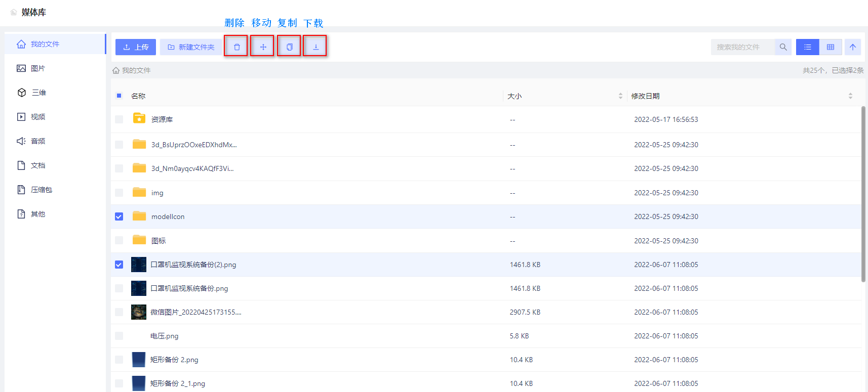The height and width of the screenshot is (392, 868).
Task: Click thumbnail of 微信图片_20220425173155
Action: pos(139,312)
